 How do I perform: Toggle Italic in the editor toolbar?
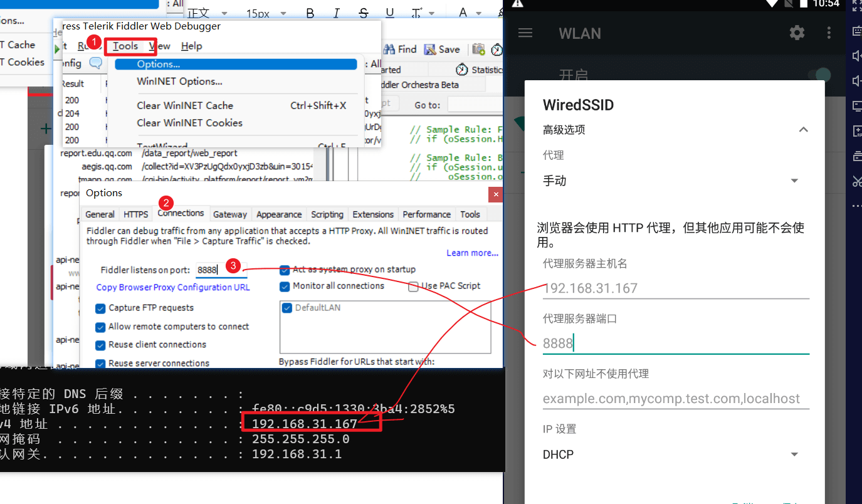(337, 13)
